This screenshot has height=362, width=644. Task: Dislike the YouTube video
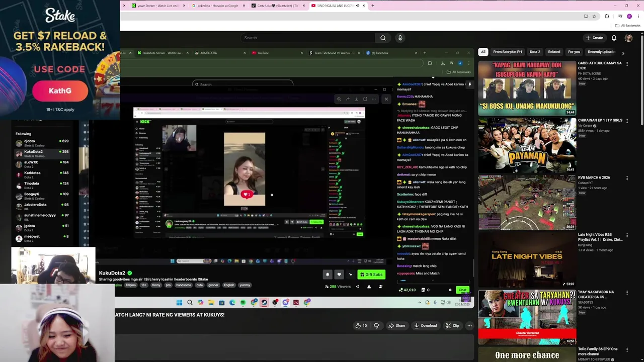(376, 325)
